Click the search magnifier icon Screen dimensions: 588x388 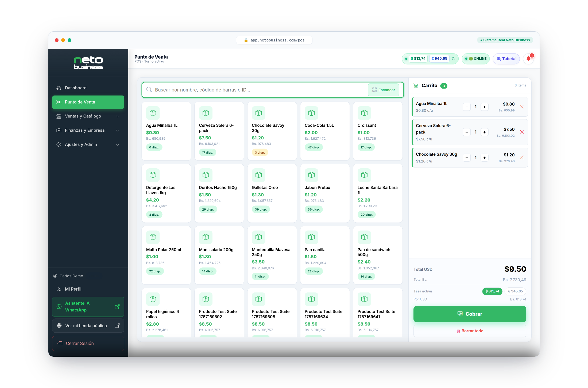[149, 90]
